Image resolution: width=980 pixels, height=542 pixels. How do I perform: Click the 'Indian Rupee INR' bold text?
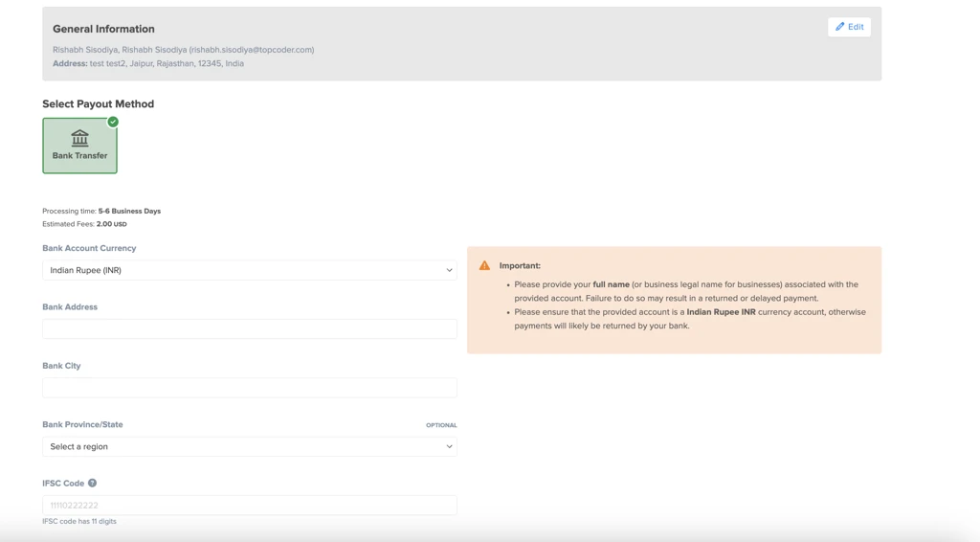(722, 312)
